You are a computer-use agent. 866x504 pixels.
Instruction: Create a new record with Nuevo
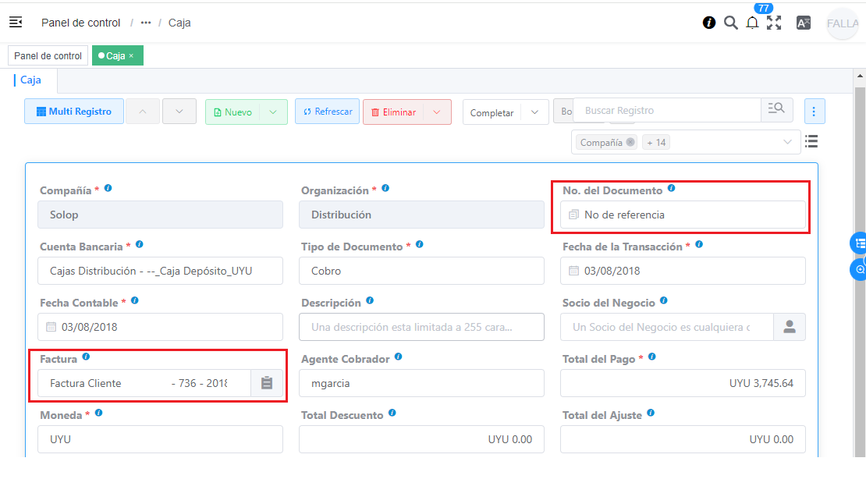coord(233,112)
